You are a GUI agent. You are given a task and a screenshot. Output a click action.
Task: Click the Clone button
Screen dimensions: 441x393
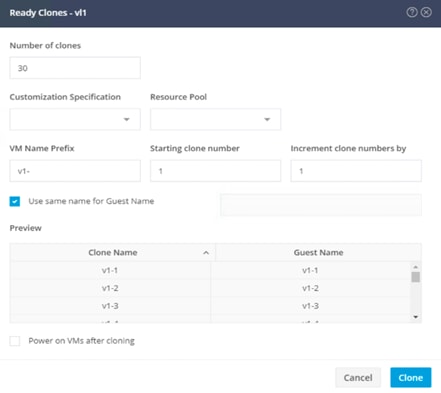[x=411, y=378]
